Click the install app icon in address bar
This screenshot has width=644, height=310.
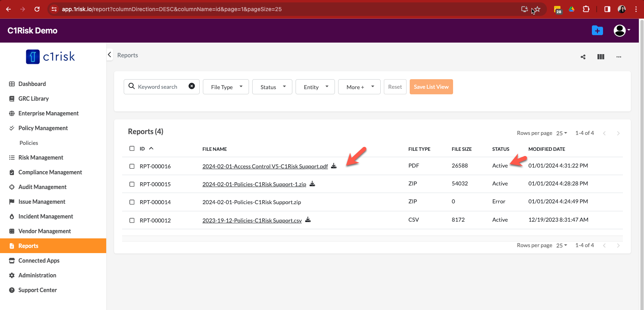click(524, 9)
